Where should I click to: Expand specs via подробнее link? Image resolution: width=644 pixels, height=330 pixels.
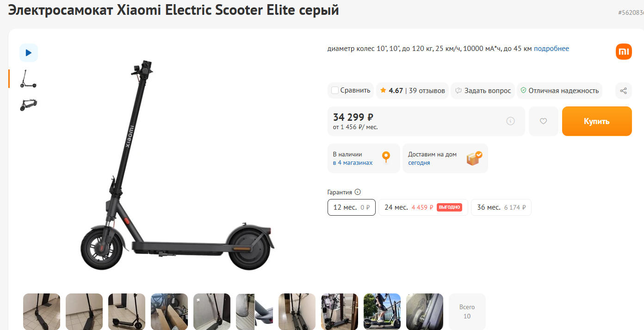(x=551, y=49)
